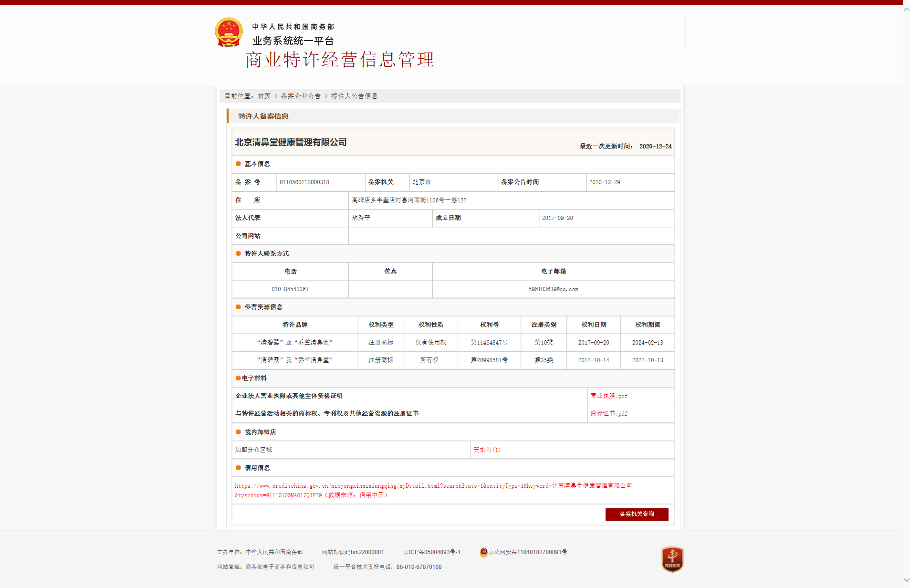
Task: Click the scroll down arrow of scrollbar
Action: pyautogui.click(x=906, y=580)
